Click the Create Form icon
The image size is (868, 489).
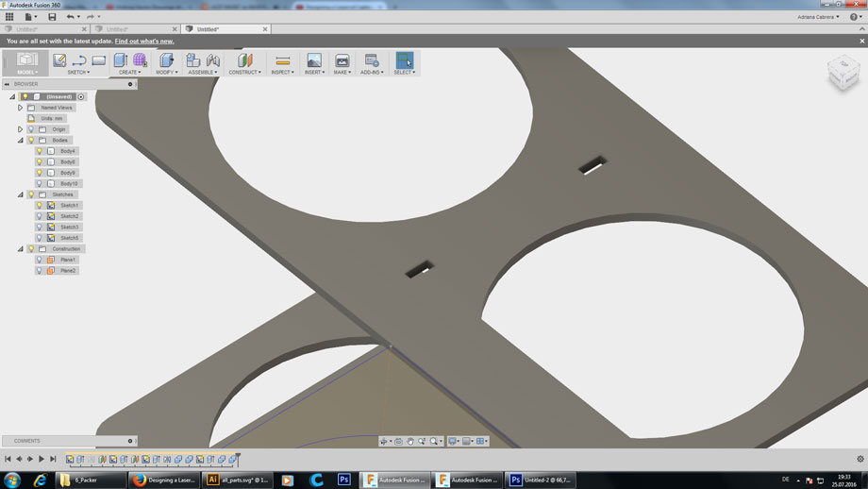tap(140, 59)
